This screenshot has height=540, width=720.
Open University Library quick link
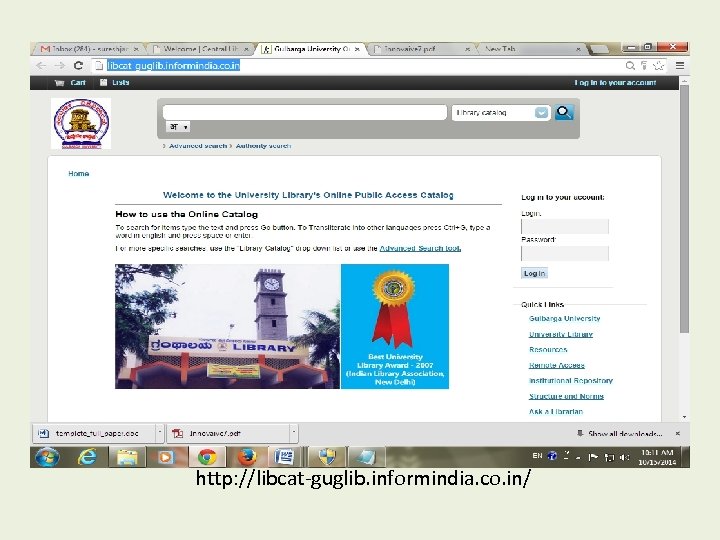tap(561, 334)
